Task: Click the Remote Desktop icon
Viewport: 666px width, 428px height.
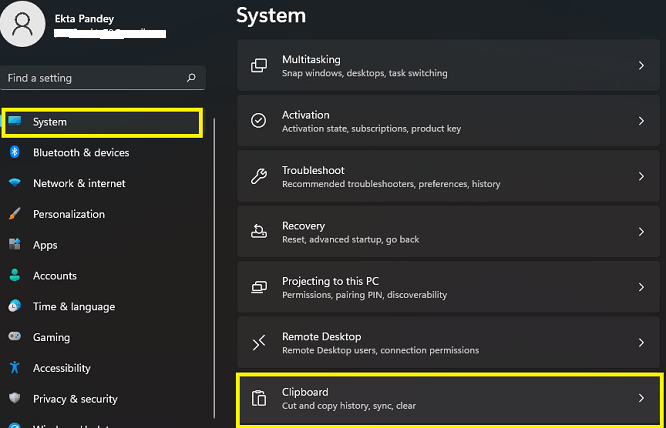Action: point(259,343)
